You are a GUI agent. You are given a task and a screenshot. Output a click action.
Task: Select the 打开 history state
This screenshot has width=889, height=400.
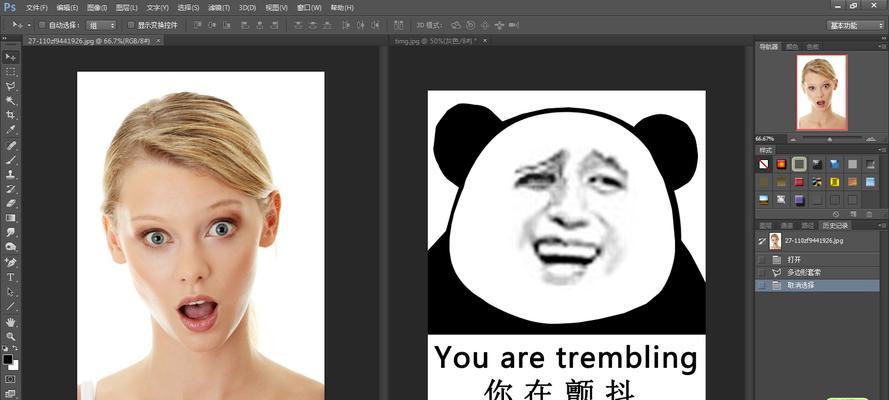point(818,259)
